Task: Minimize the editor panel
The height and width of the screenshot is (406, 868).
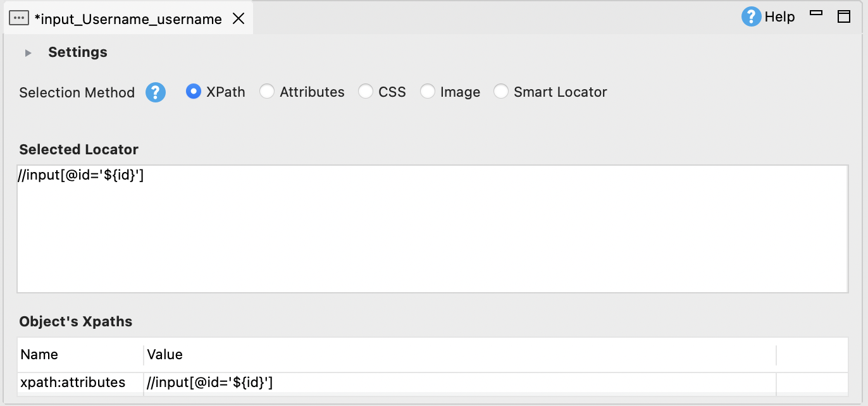Action: coord(816,14)
